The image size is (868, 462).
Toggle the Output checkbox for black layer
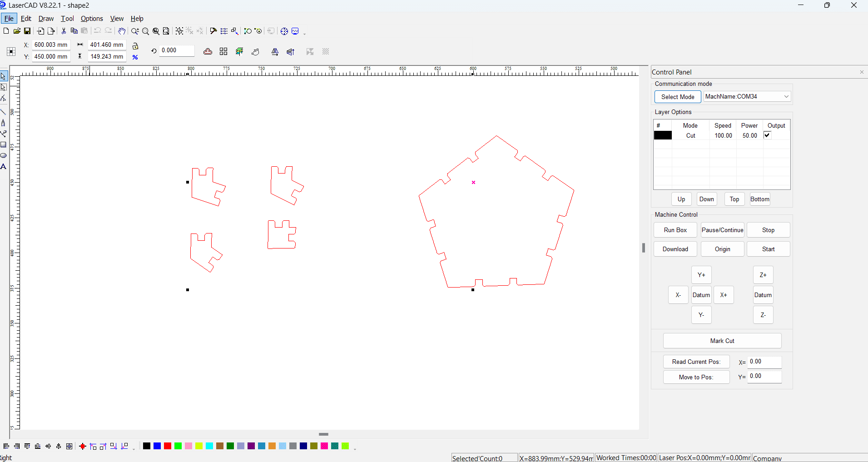pos(767,135)
